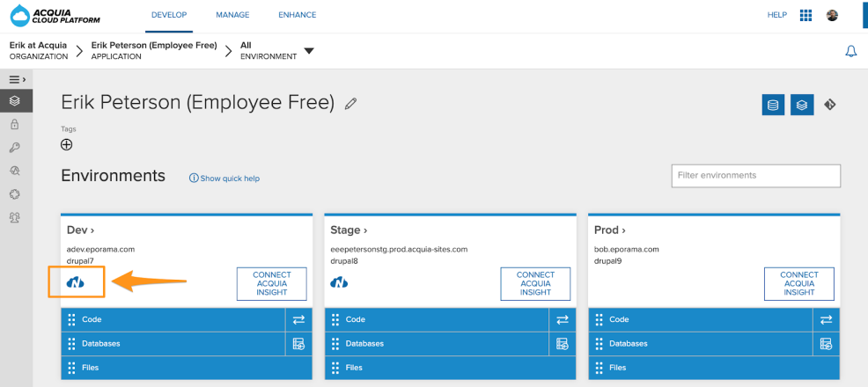Viewport: 868px width, 387px height.
Task: Grab the Prod Databases drag handle
Action: click(x=599, y=344)
